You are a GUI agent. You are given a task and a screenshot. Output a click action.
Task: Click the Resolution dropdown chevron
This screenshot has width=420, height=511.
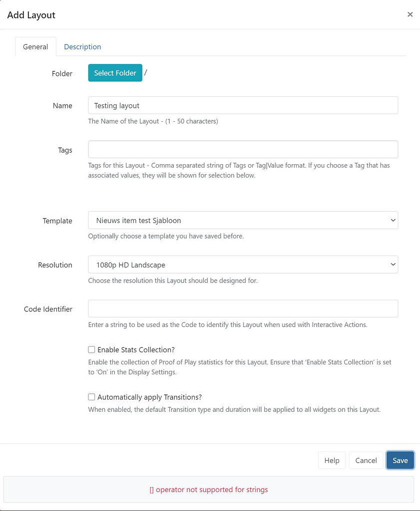[393, 264]
